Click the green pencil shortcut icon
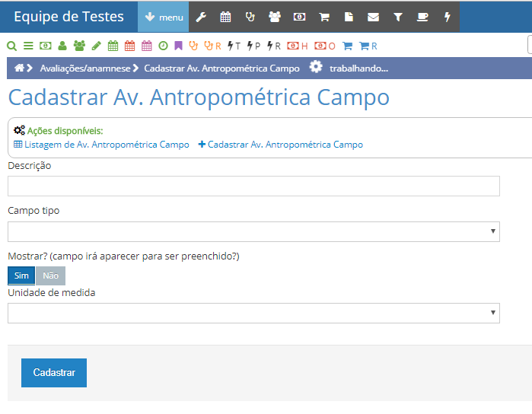This screenshot has width=532, height=414. pos(96,46)
